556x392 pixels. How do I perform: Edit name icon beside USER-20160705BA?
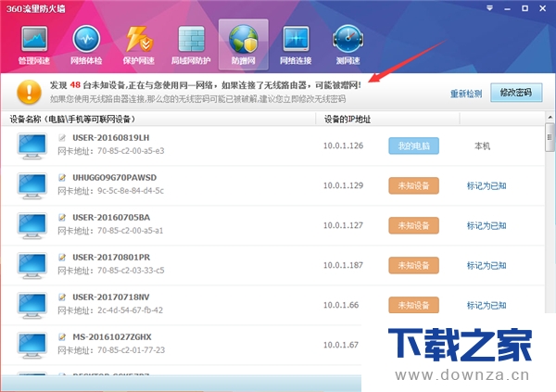(x=62, y=217)
